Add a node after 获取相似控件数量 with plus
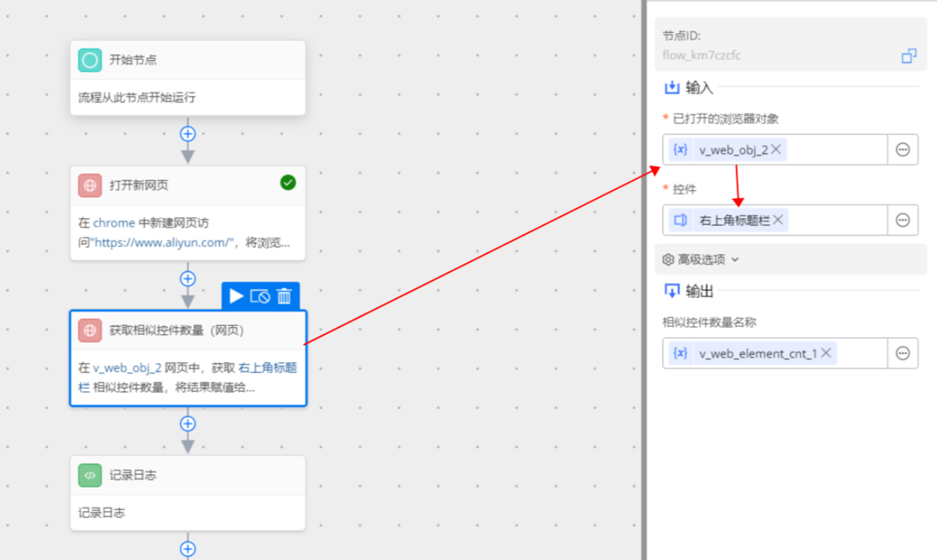937x560 pixels. click(x=188, y=424)
